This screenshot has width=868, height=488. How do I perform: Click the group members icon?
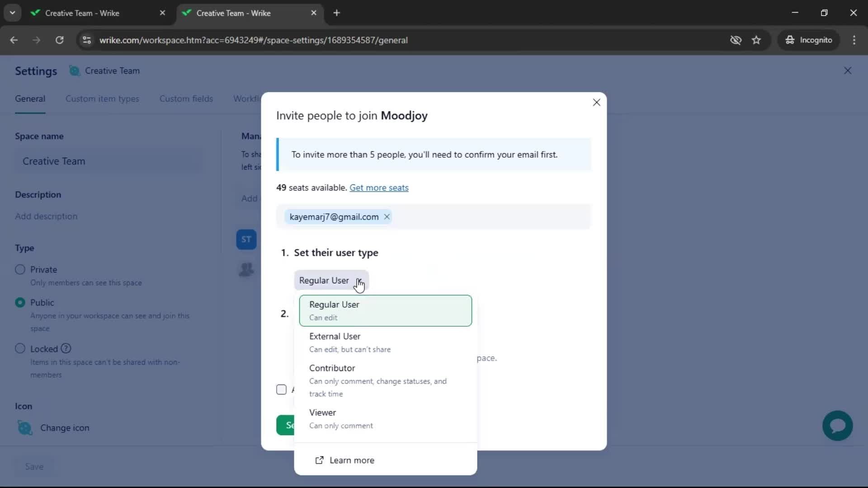coord(246,270)
